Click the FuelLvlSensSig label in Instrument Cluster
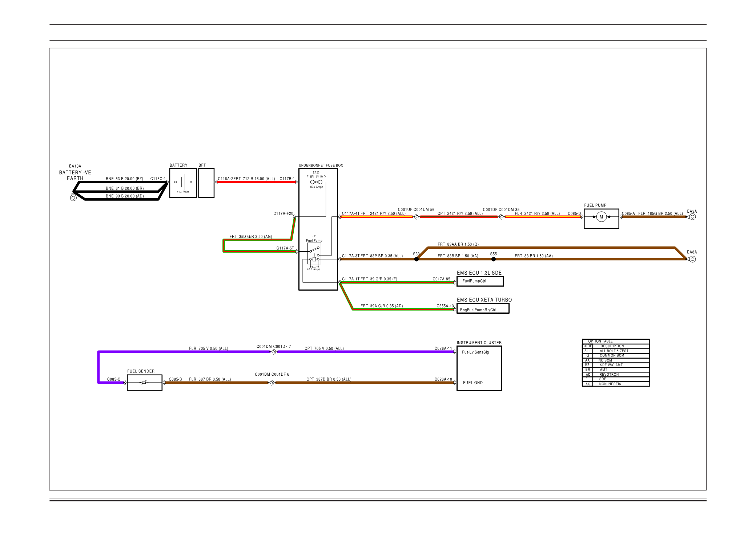The height and width of the screenshot is (535, 756). click(475, 352)
